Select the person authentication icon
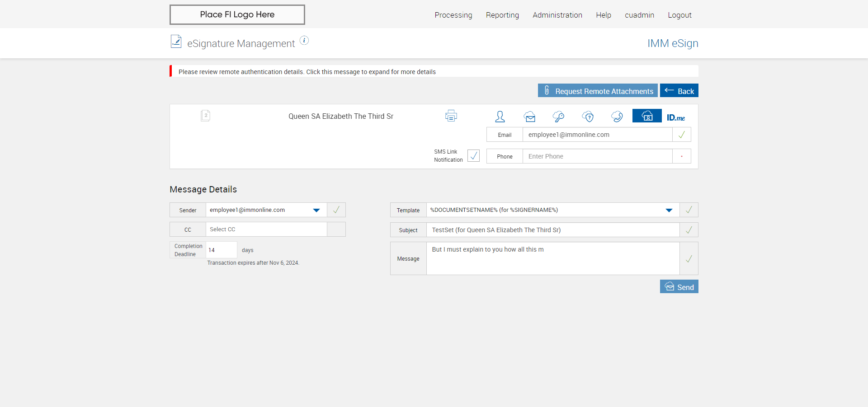The height and width of the screenshot is (407, 868). click(500, 117)
